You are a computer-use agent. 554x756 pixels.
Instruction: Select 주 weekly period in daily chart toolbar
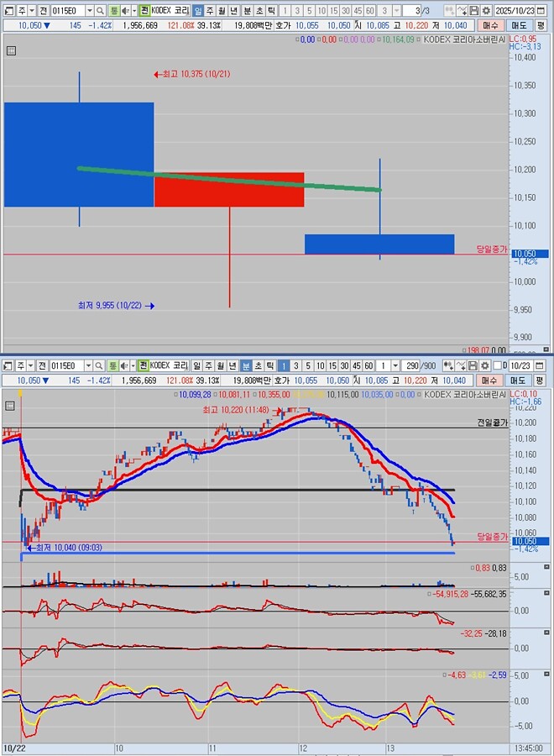210,11
